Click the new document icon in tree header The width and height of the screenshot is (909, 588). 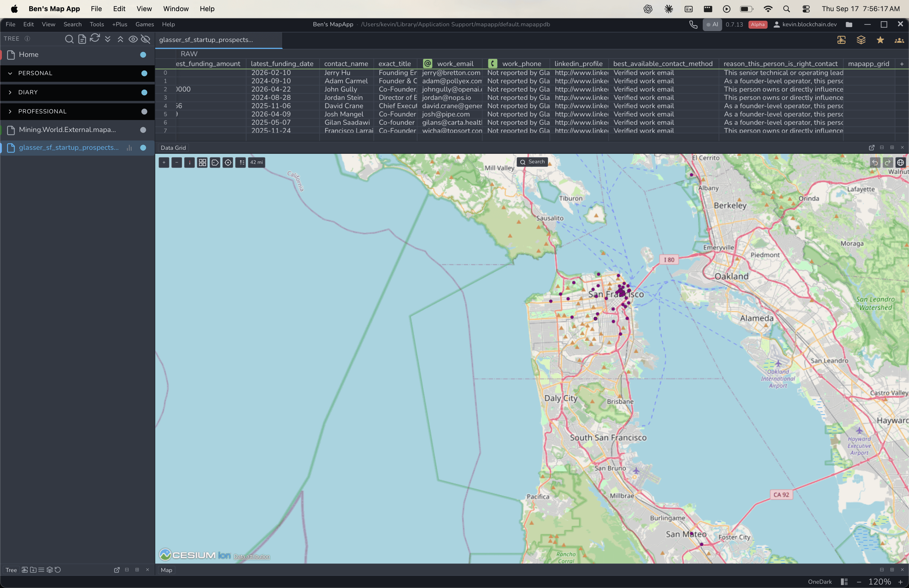point(82,39)
